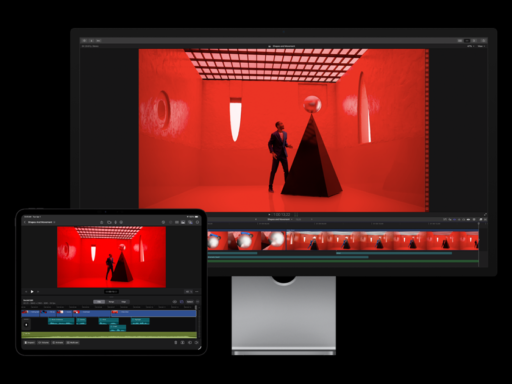Select the third timeline mode tab on iPad
The width and height of the screenshot is (512, 384).
tap(124, 302)
